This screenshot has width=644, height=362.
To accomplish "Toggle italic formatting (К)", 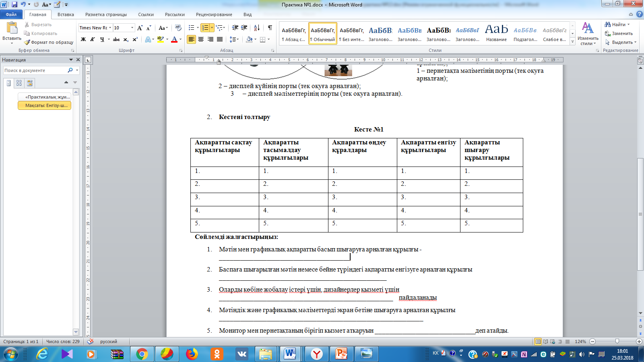I will click(93, 39).
